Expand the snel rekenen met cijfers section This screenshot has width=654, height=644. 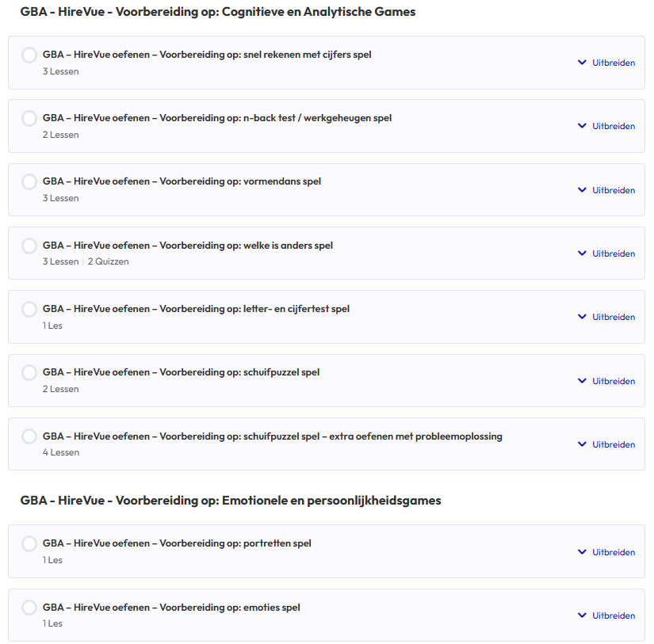[x=606, y=63]
